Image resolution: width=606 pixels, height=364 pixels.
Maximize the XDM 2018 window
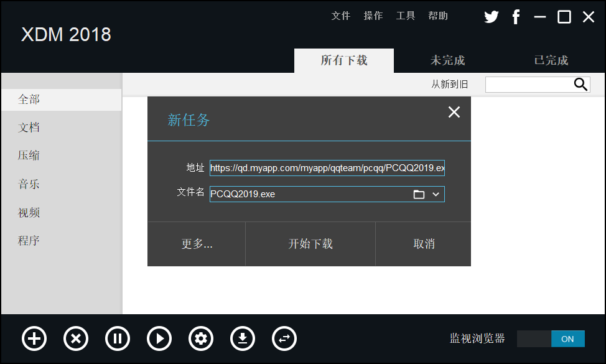coord(564,17)
